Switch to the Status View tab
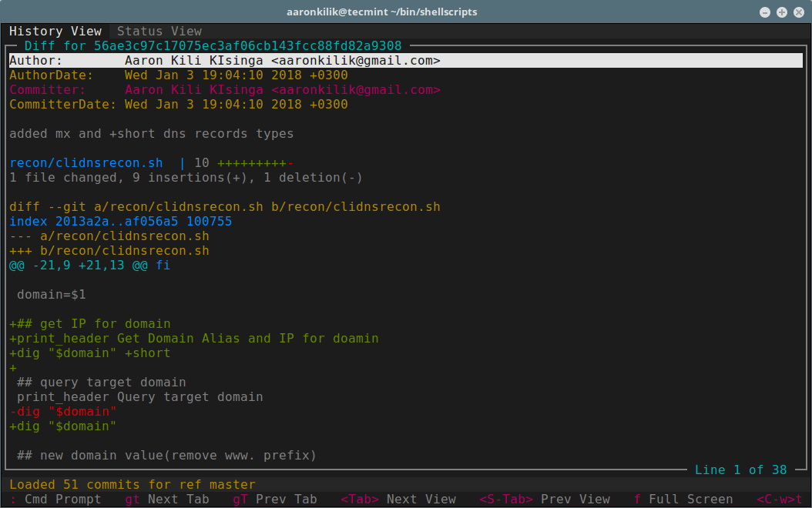The height and width of the screenshot is (508, 812). [x=159, y=32]
